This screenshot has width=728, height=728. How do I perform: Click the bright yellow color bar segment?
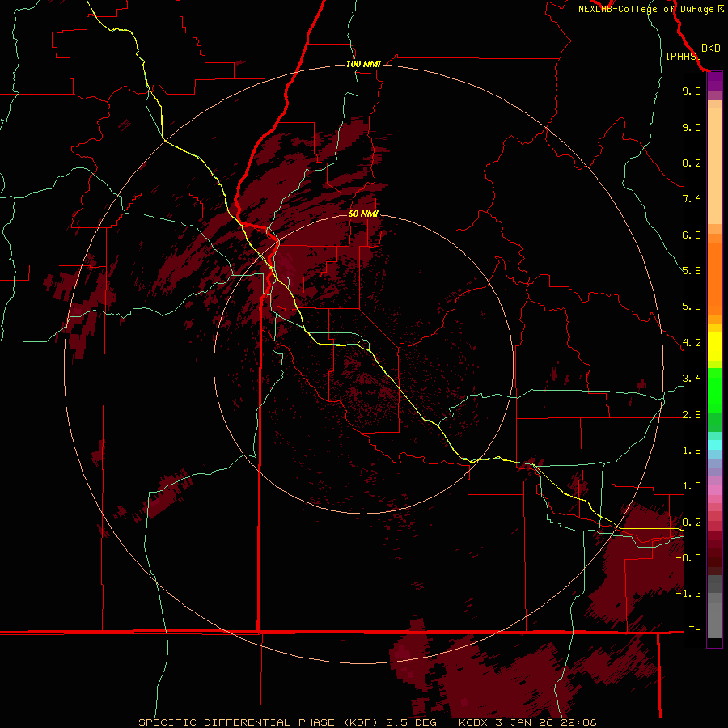pos(714,346)
